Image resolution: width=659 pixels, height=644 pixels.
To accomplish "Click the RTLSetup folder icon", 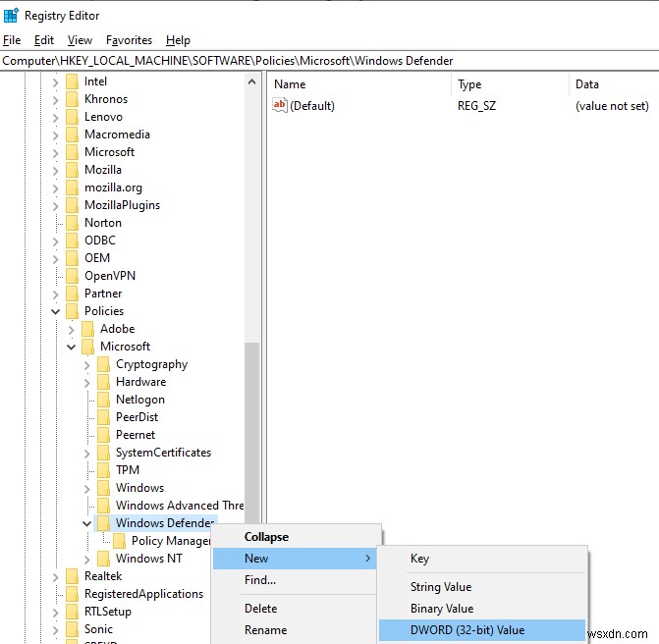I will pyautogui.click(x=73, y=612).
